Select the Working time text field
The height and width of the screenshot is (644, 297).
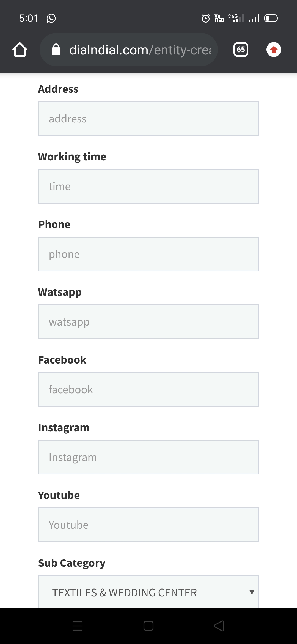point(148,186)
